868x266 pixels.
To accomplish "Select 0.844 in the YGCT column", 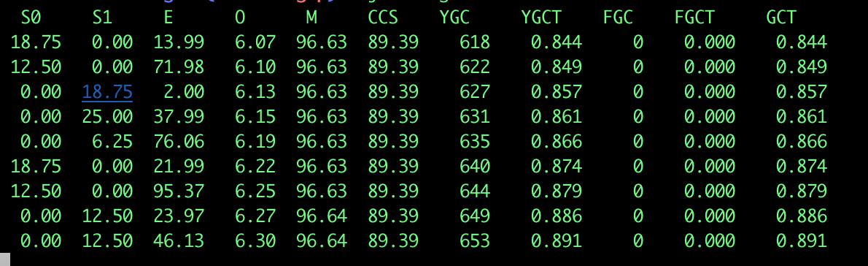I will (557, 42).
